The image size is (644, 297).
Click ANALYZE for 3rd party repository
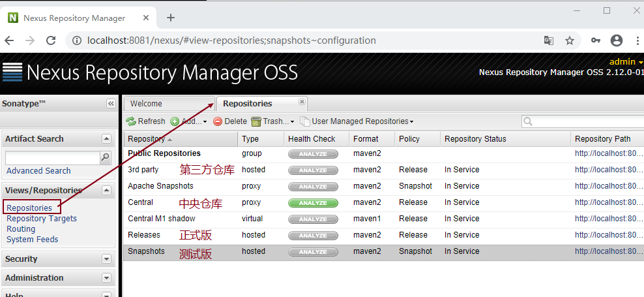point(313,170)
